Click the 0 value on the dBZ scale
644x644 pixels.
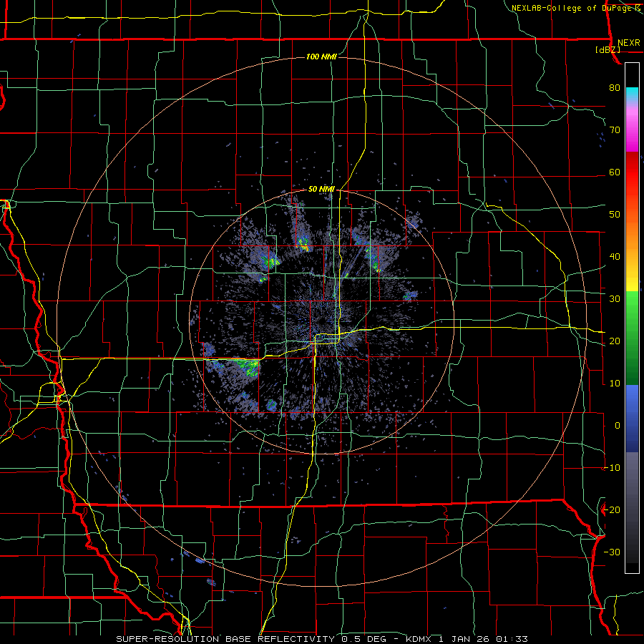pos(618,426)
